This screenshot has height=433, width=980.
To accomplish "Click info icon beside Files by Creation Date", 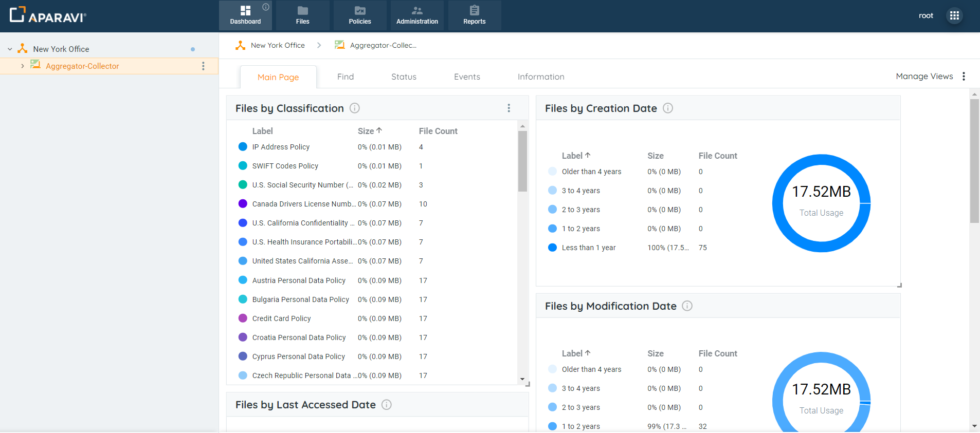I will tap(668, 108).
